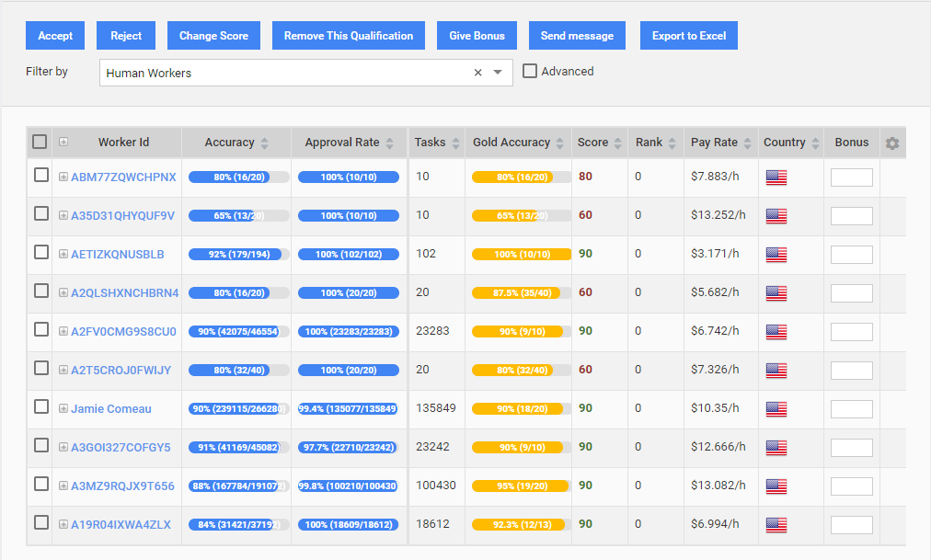The image size is (931, 560).
Task: Click pay rate $13.252/h
Action: tap(718, 215)
